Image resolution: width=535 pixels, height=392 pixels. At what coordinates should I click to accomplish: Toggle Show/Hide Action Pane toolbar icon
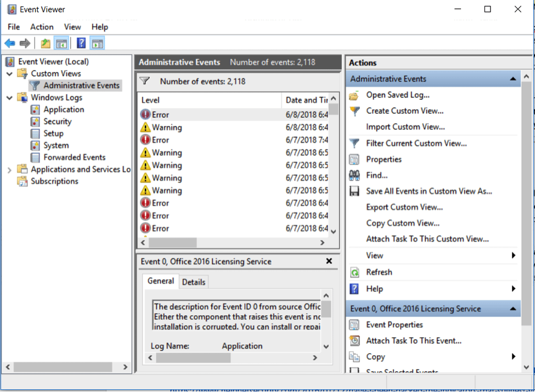click(x=97, y=43)
